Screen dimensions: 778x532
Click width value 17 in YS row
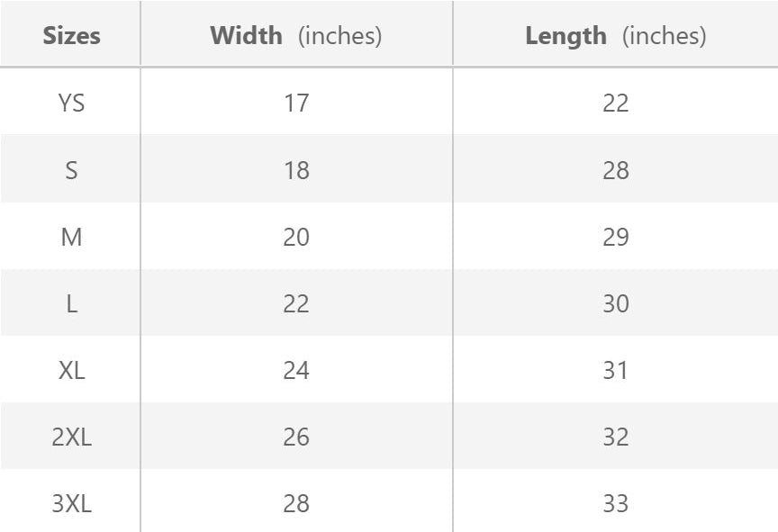click(296, 104)
